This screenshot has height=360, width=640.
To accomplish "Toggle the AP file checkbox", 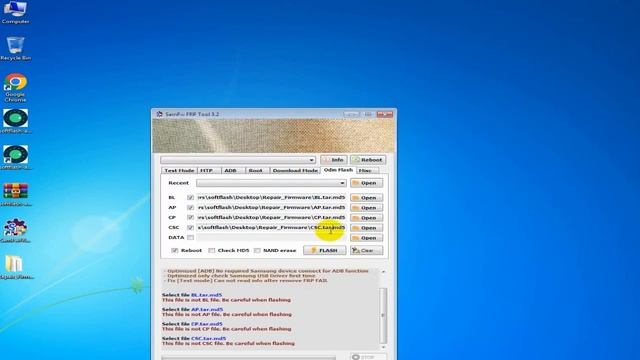I will 190,207.
